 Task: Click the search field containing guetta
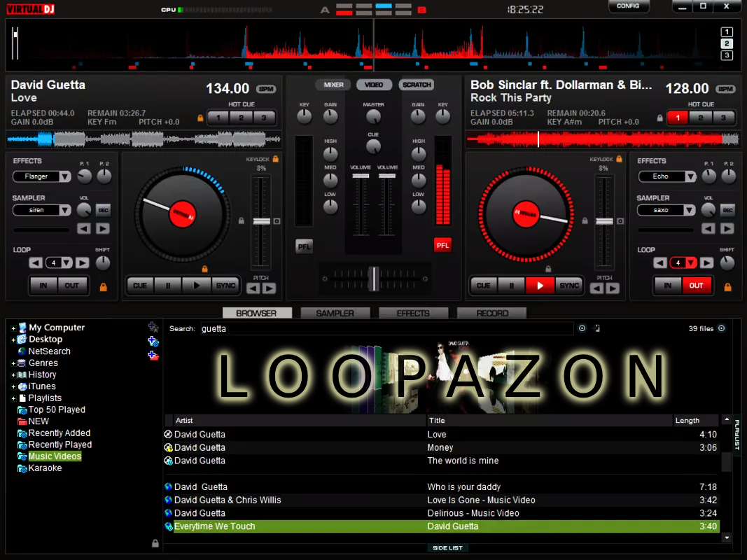pos(386,328)
